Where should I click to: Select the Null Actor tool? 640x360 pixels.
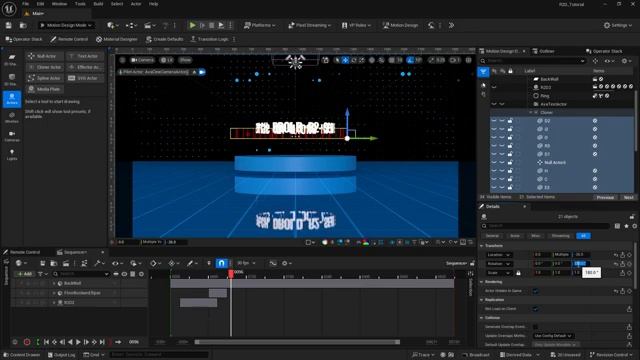click(45, 56)
